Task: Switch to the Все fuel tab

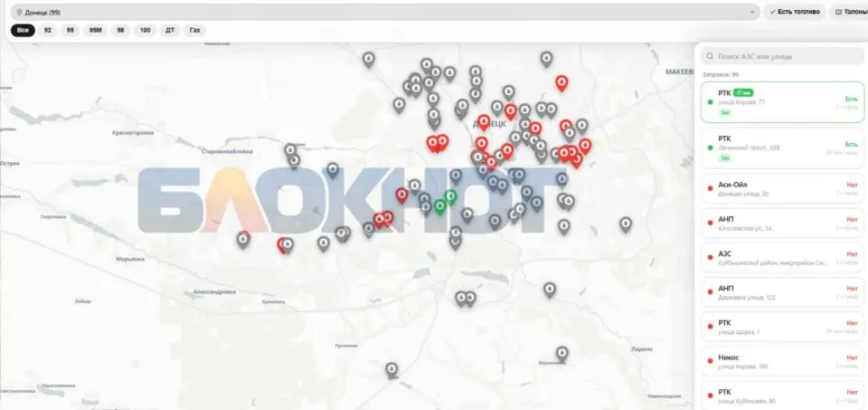Action: (23, 31)
